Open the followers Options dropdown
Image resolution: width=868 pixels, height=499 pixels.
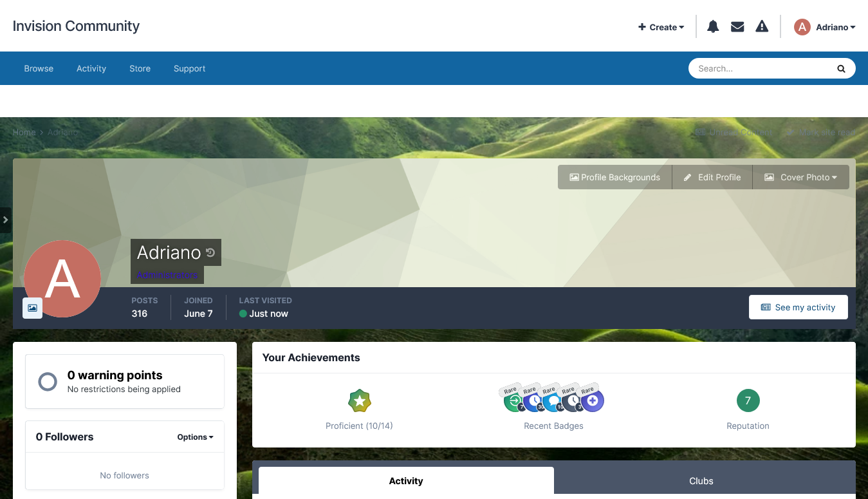tap(195, 437)
